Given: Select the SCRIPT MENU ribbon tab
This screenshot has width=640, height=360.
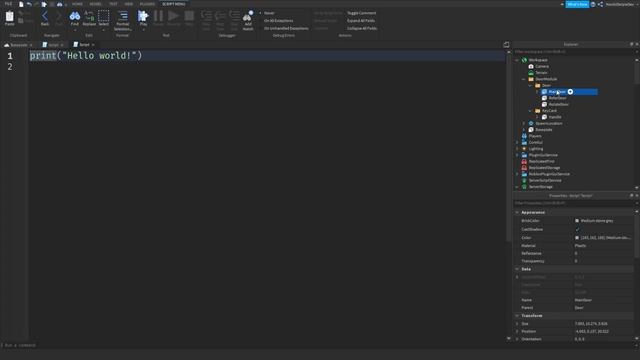Looking at the screenshot, I should coord(173,4).
